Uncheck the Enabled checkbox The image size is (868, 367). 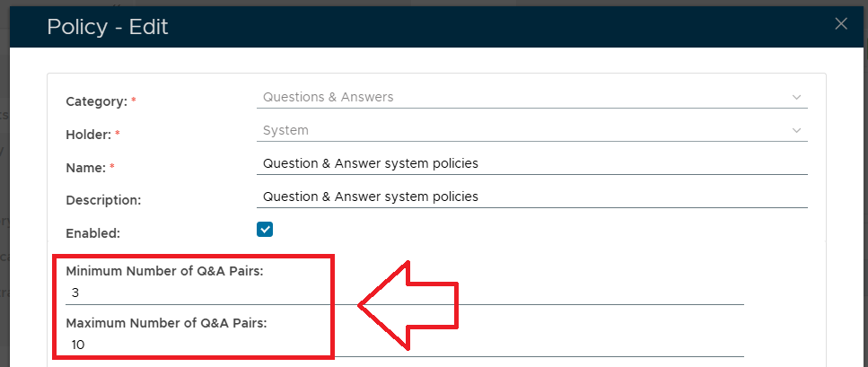(x=265, y=230)
